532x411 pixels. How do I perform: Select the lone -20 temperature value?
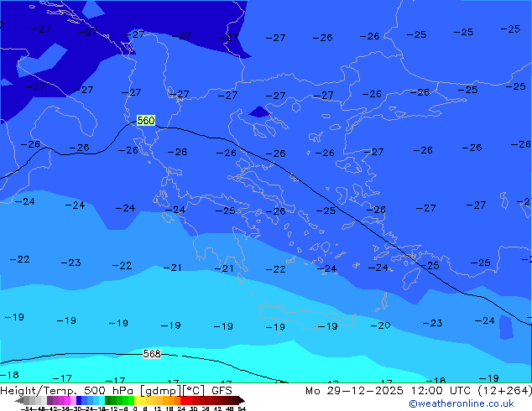click(x=380, y=325)
